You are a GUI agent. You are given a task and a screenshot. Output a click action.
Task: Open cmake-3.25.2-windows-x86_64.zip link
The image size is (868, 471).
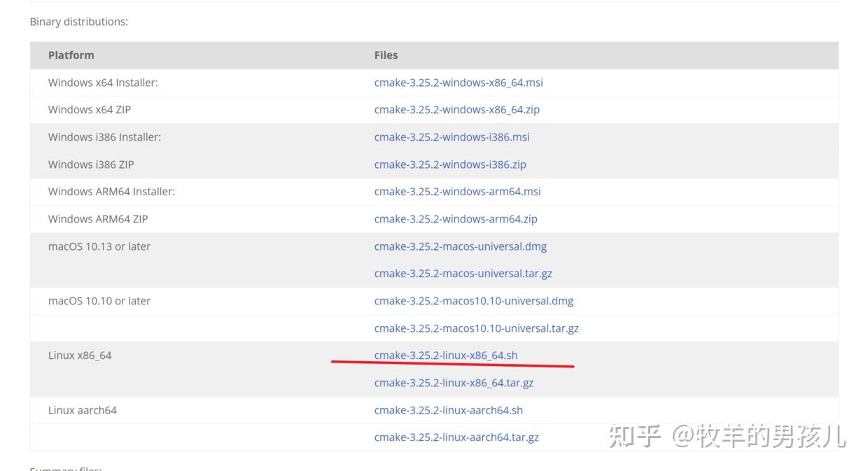tap(457, 110)
